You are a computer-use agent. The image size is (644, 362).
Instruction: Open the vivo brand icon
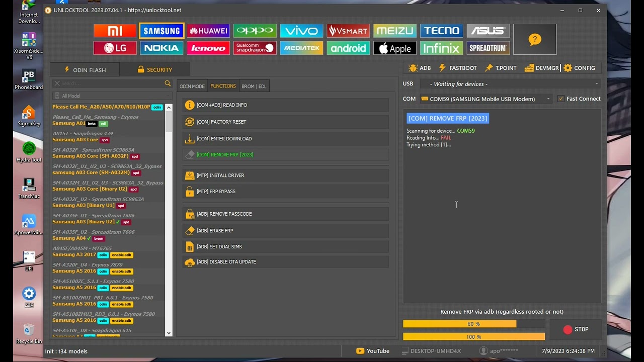click(x=301, y=31)
